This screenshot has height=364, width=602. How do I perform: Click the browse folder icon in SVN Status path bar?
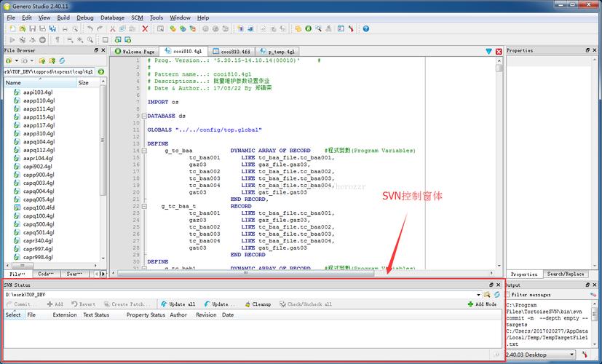click(487, 295)
